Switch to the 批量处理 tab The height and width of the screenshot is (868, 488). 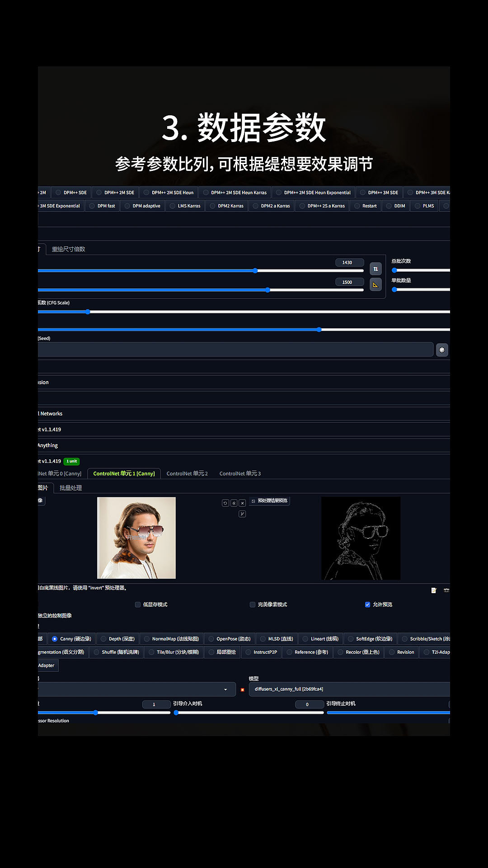pyautogui.click(x=70, y=488)
